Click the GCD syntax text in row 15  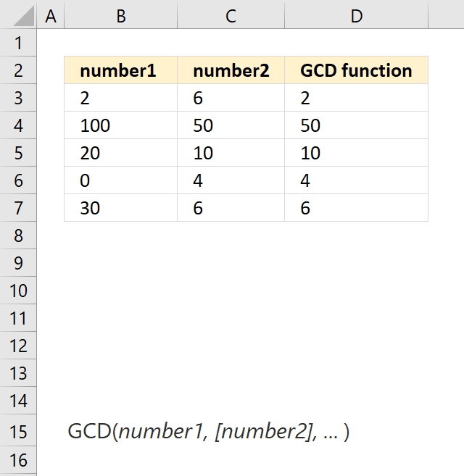[209, 431]
